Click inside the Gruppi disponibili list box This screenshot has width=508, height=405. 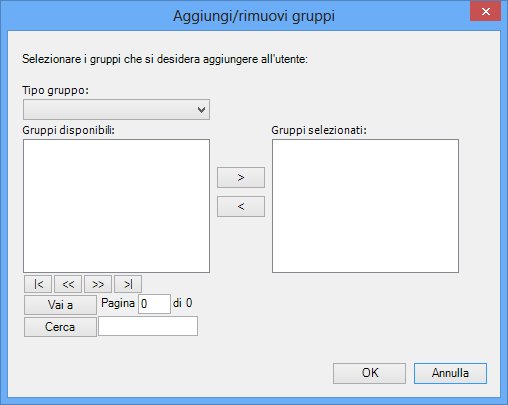[116, 206]
